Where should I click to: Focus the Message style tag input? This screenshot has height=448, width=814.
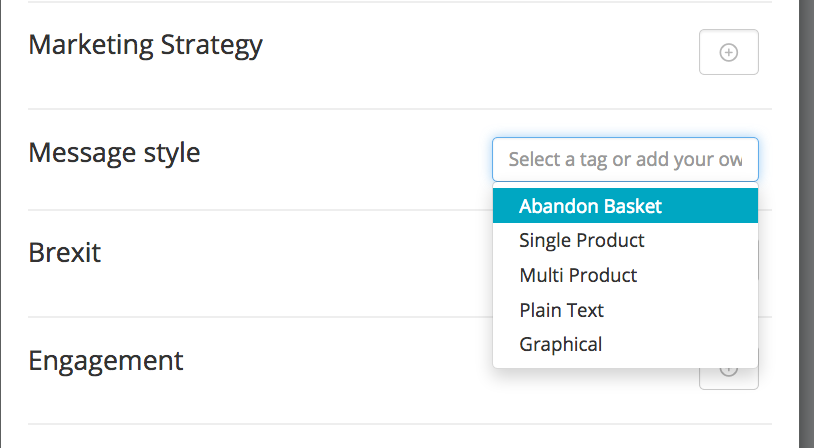coord(625,159)
